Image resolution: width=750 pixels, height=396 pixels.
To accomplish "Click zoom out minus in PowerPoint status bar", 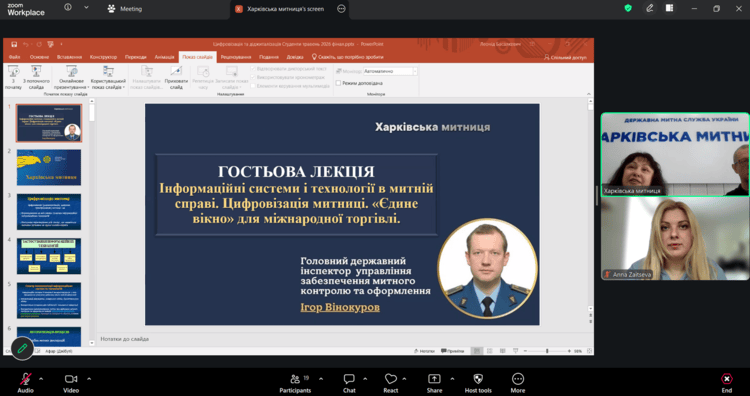I will [x=525, y=351].
